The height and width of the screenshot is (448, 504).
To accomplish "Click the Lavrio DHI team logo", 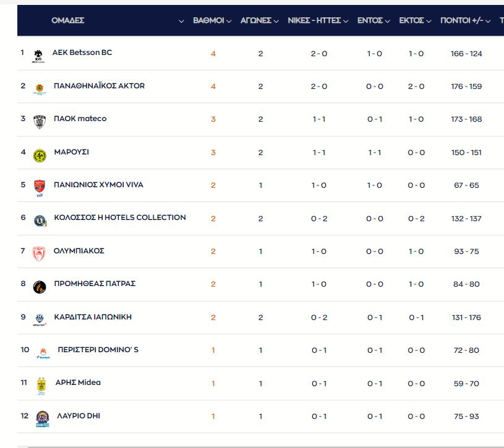I will (x=41, y=418).
